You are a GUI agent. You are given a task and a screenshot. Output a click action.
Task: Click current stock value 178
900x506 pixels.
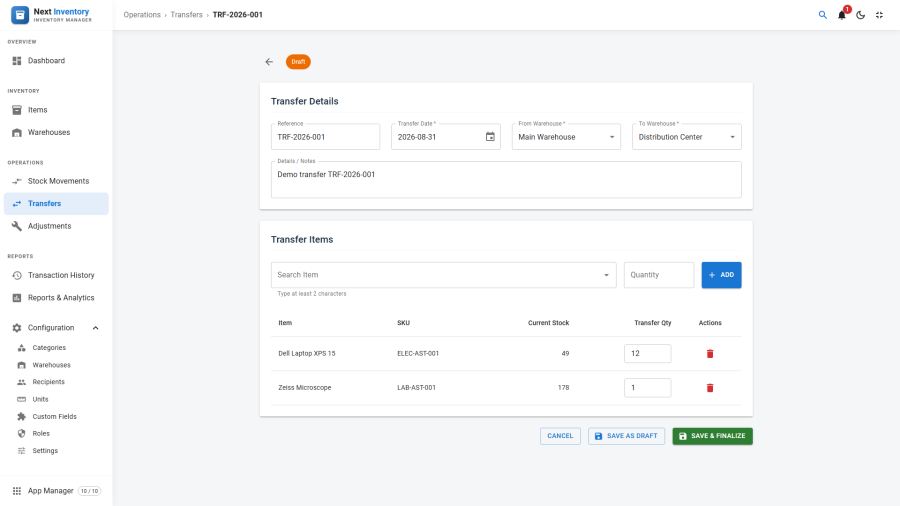coord(564,388)
